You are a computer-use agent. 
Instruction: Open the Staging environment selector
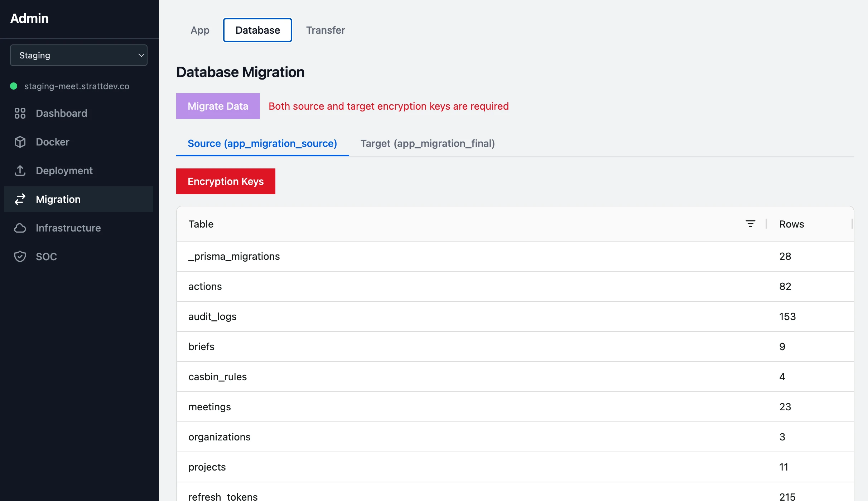[x=79, y=55]
